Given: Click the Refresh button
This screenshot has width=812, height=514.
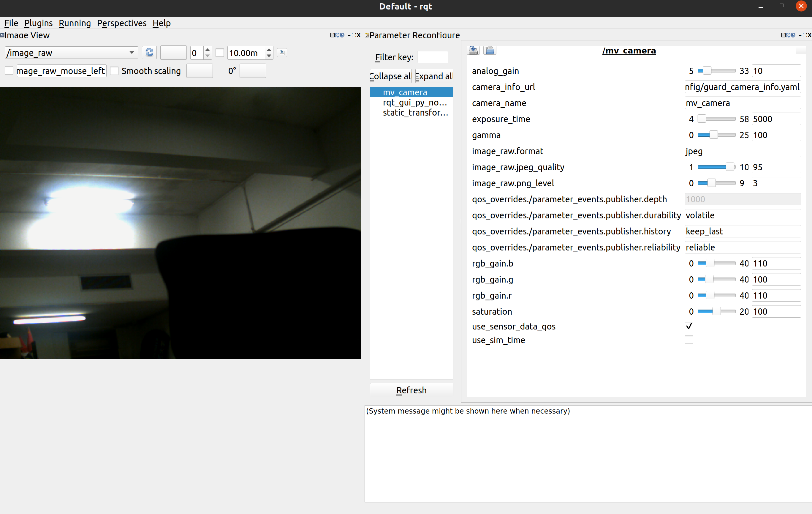Looking at the screenshot, I should coord(411,390).
